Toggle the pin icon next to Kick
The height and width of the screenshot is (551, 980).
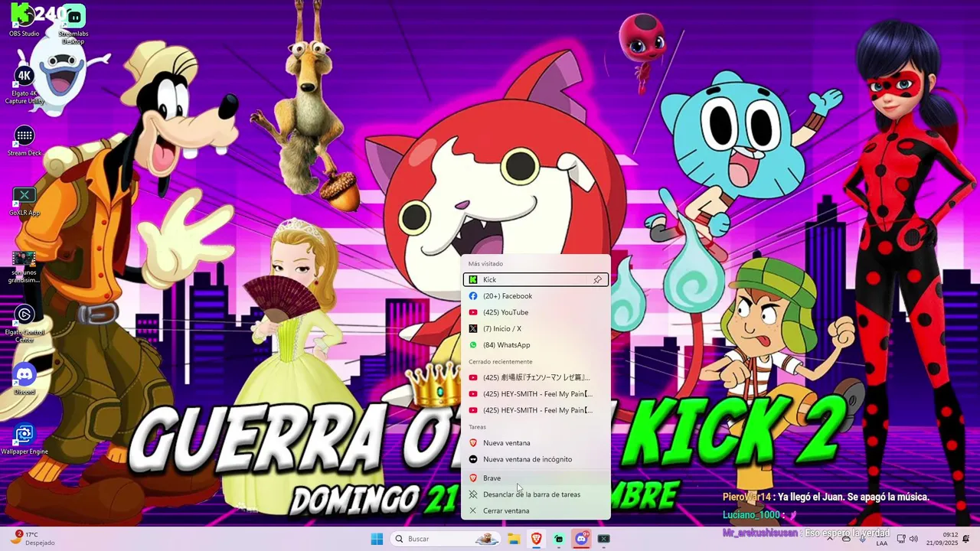tap(598, 279)
